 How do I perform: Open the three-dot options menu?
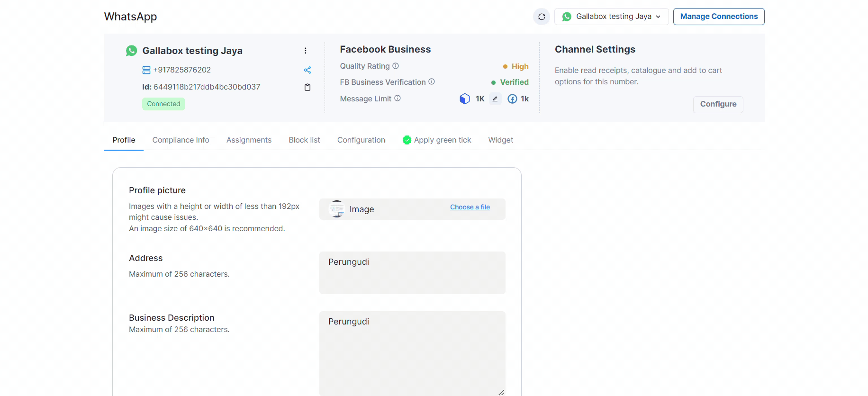point(306,51)
